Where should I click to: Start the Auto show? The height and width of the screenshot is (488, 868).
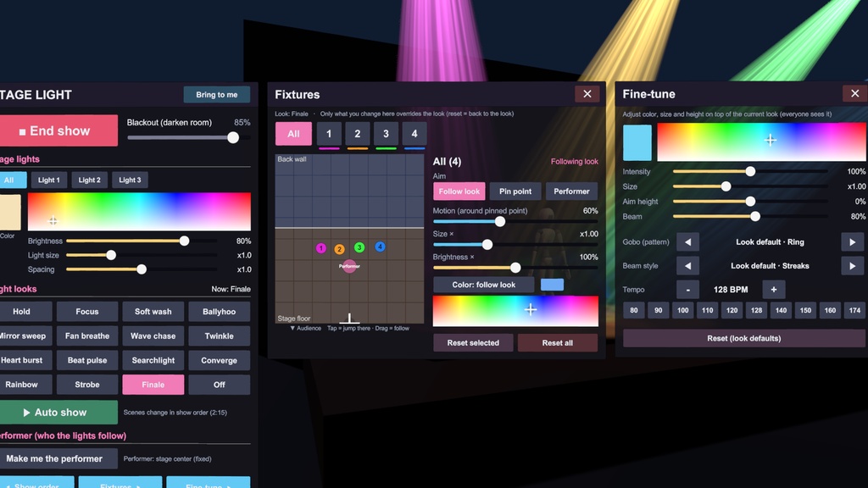58,413
